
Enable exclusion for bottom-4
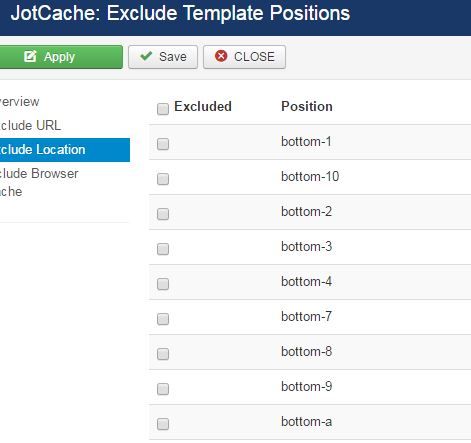[x=163, y=284]
